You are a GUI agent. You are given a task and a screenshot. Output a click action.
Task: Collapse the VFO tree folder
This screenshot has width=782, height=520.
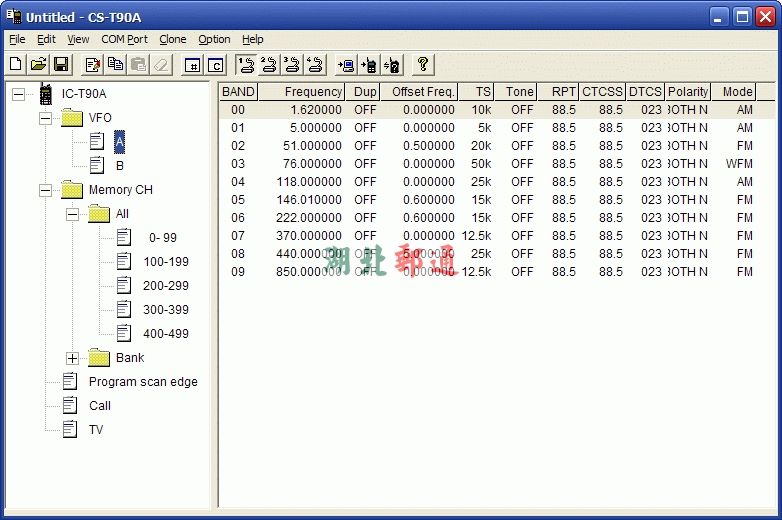45,118
